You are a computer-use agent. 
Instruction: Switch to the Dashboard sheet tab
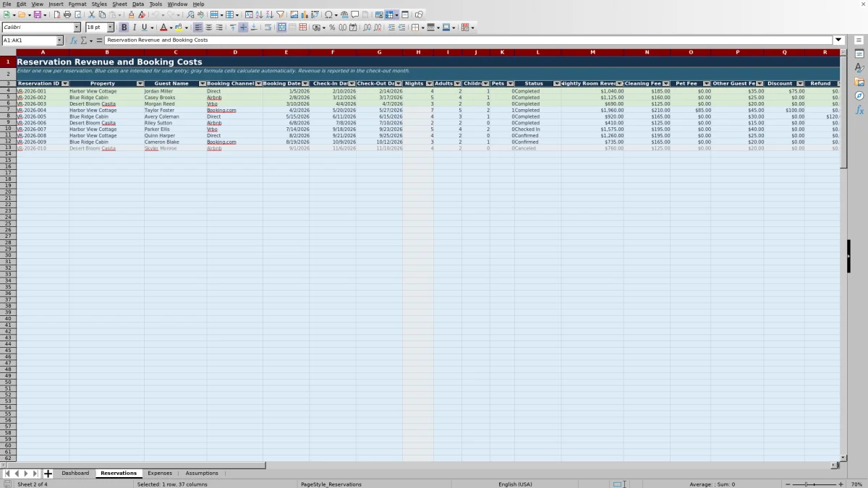(x=75, y=473)
